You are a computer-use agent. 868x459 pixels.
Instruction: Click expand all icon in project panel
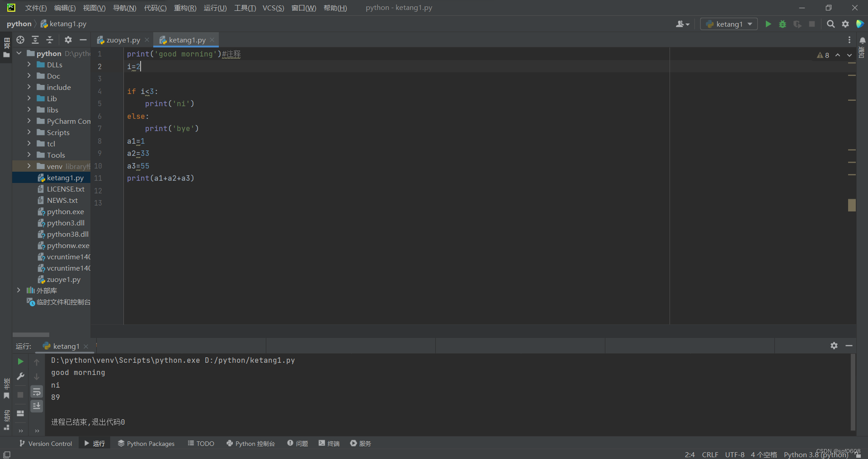tap(35, 40)
